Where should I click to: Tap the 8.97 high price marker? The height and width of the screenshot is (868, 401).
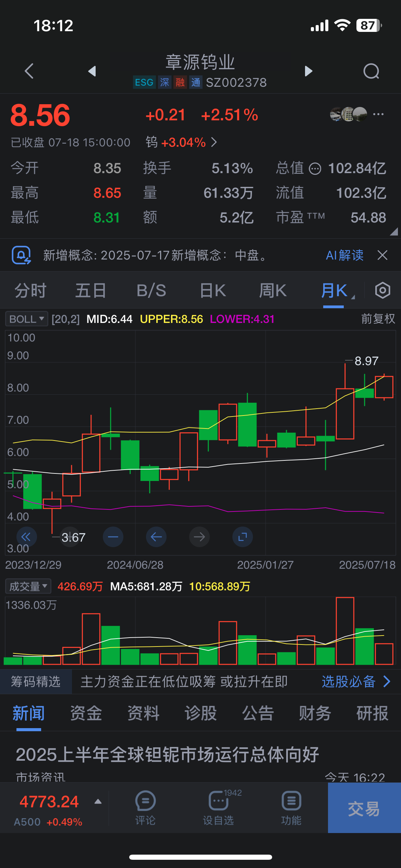[366, 361]
